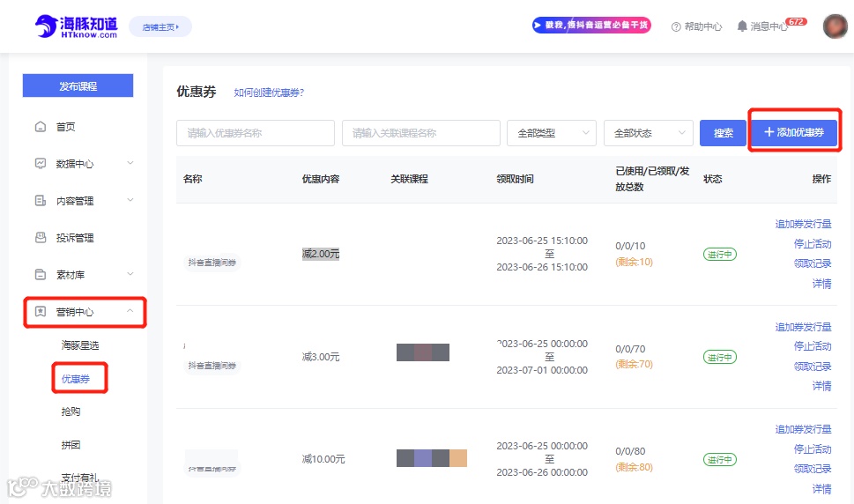854x504 pixels.
Task: Click the 672 unread message badge
Action: click(x=796, y=22)
